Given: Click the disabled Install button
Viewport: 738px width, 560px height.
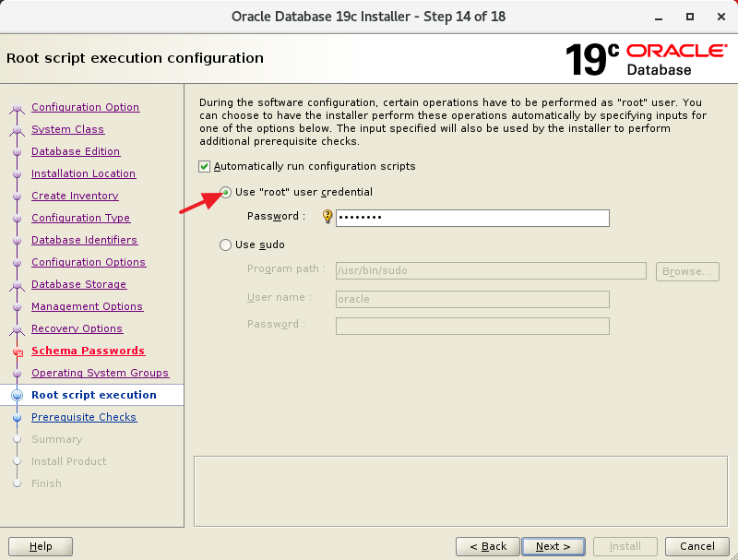Looking at the screenshot, I should coord(625,546).
